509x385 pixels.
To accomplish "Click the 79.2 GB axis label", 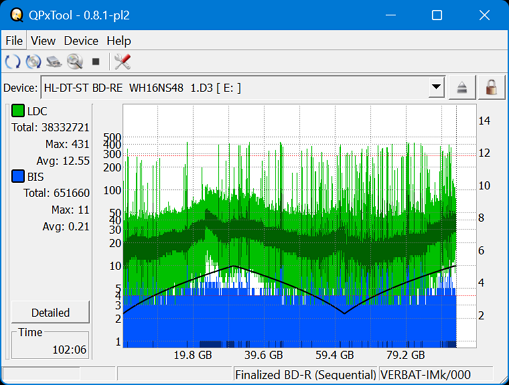I will coord(406,355).
